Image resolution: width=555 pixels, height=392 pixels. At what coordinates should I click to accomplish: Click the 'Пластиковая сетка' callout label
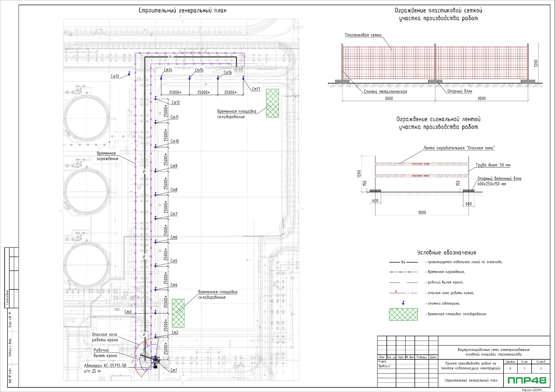tap(363, 35)
